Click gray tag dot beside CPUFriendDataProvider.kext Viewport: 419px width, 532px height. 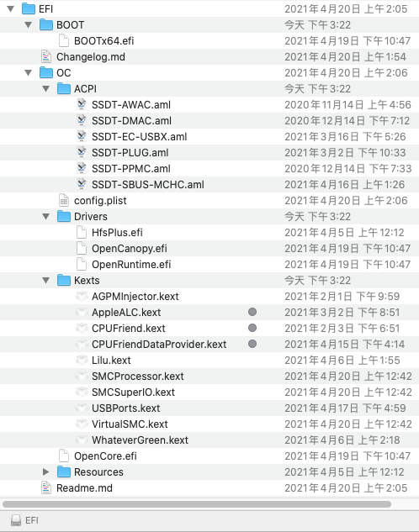coord(252,344)
